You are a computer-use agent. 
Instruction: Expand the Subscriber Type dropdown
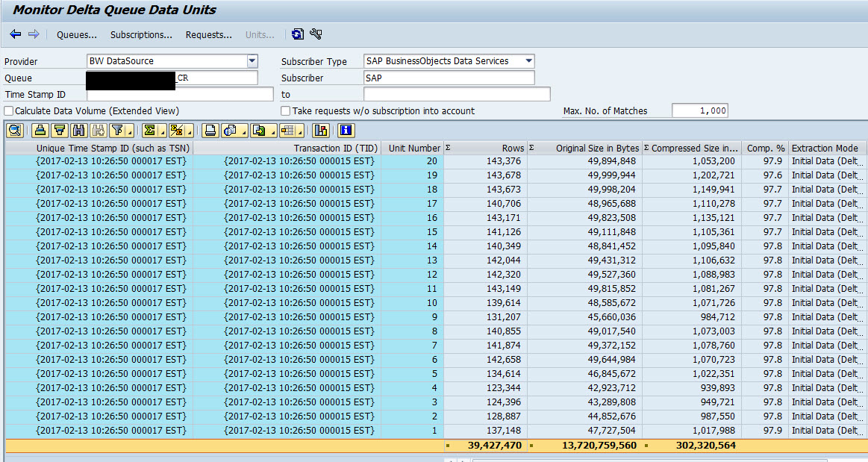click(x=528, y=61)
